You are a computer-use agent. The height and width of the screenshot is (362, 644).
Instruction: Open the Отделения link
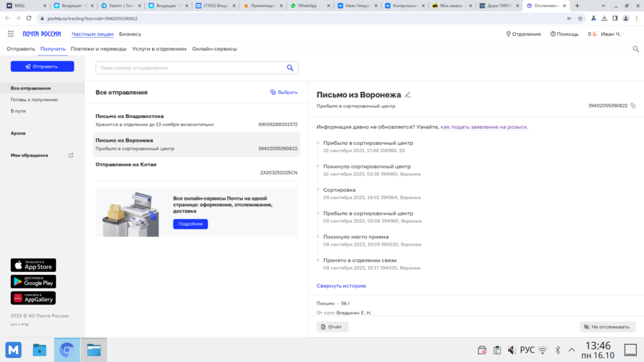click(523, 34)
